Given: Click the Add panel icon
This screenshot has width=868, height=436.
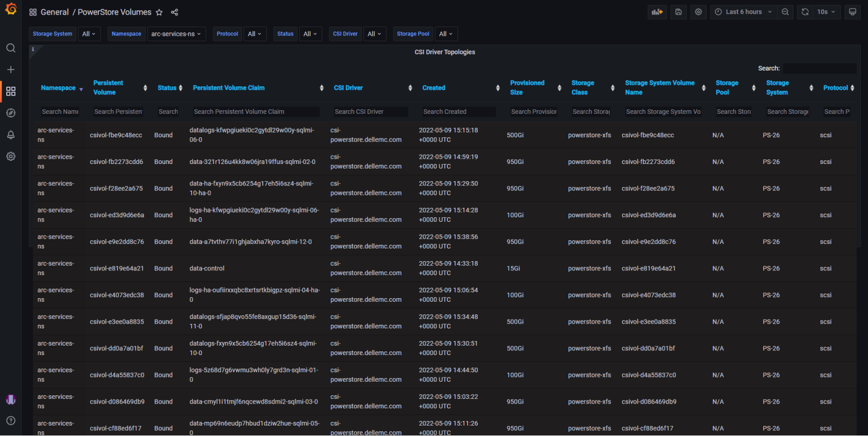Looking at the screenshot, I should click(657, 12).
